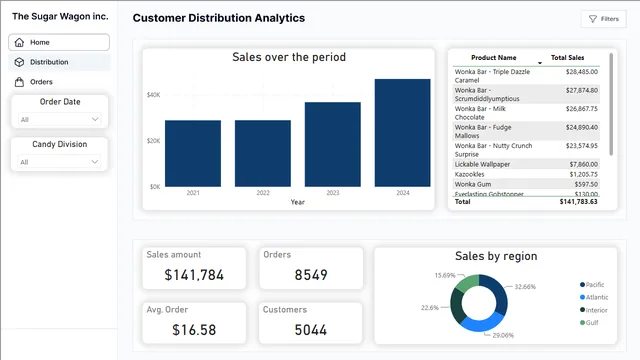Select the 2022 bar in sales chart
This screenshot has height=360, width=640.
pos(263,153)
